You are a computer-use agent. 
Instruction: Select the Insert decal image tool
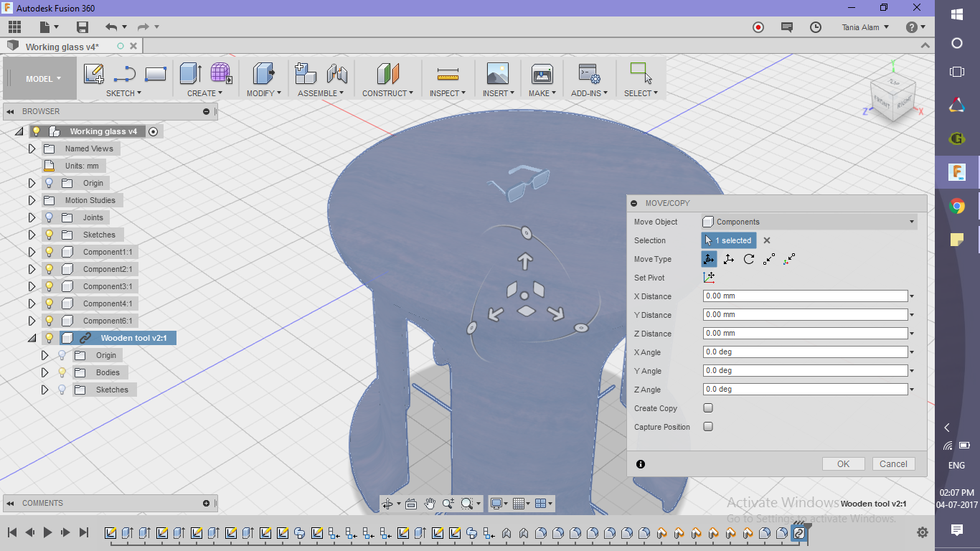(497, 74)
